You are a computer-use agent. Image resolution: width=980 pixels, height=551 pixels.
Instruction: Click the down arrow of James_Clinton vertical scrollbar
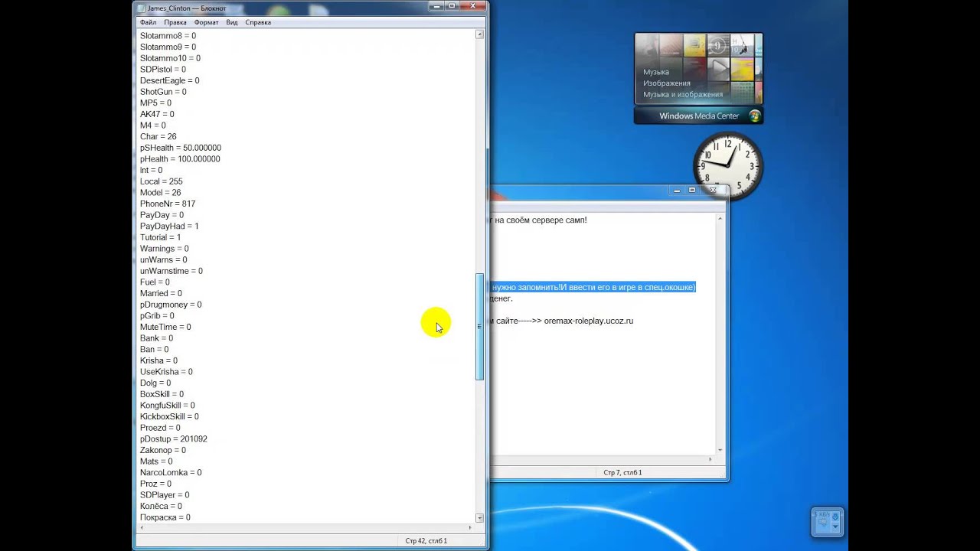click(x=479, y=518)
